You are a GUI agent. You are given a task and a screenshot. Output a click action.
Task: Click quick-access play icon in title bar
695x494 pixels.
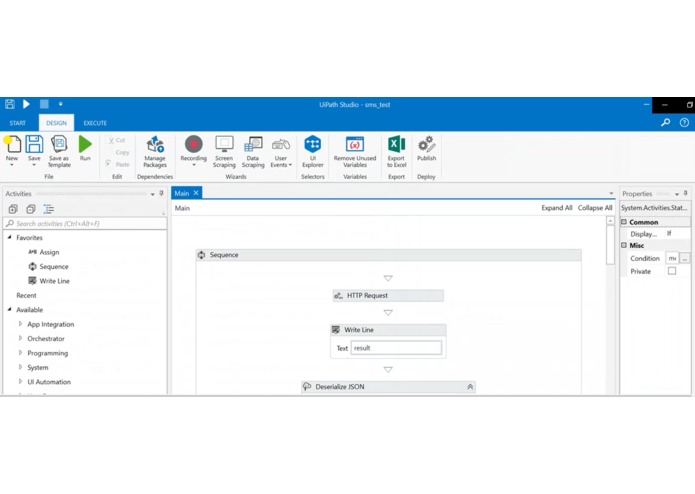26,104
